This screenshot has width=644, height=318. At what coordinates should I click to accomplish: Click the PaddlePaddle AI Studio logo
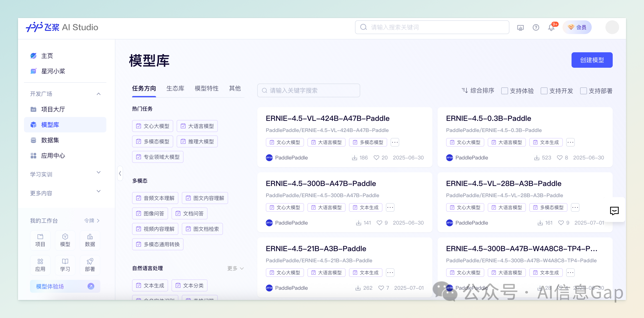coord(62,27)
